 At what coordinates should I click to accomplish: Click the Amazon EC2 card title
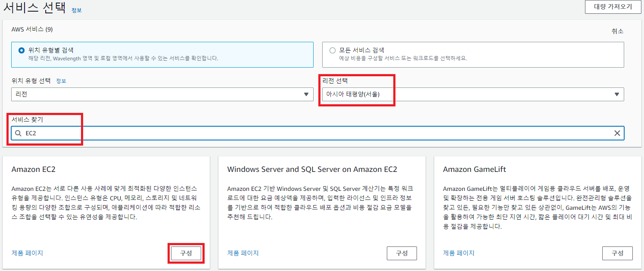[34, 169]
